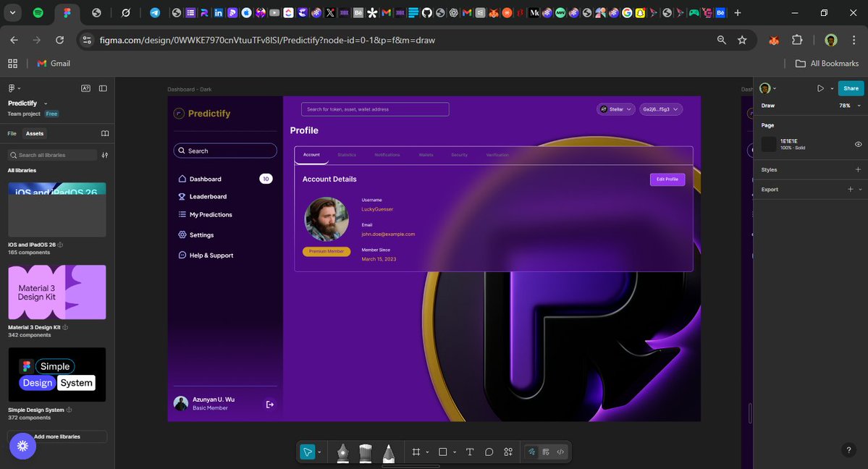Screen dimensions: 868x469
Task: Select the Rectangle shape tool
Action: pyautogui.click(x=443, y=452)
